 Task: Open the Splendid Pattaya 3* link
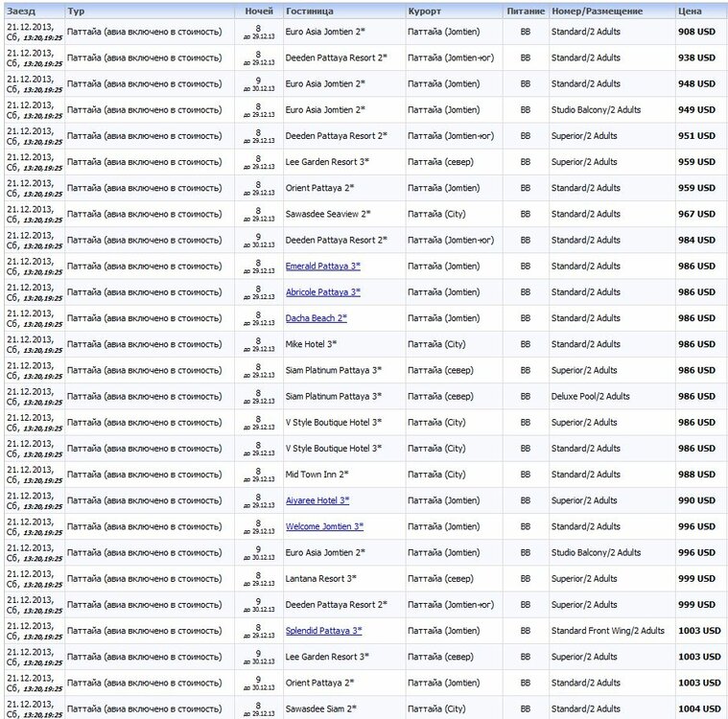pyautogui.click(x=323, y=631)
